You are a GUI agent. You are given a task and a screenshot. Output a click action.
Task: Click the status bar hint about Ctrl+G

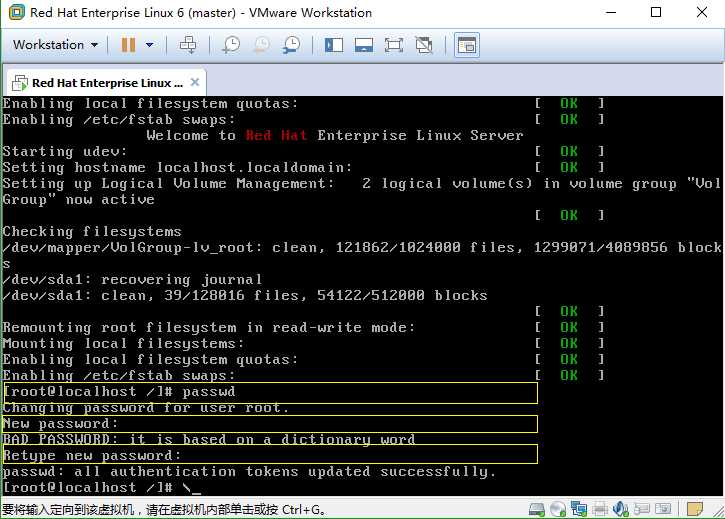click(164, 510)
